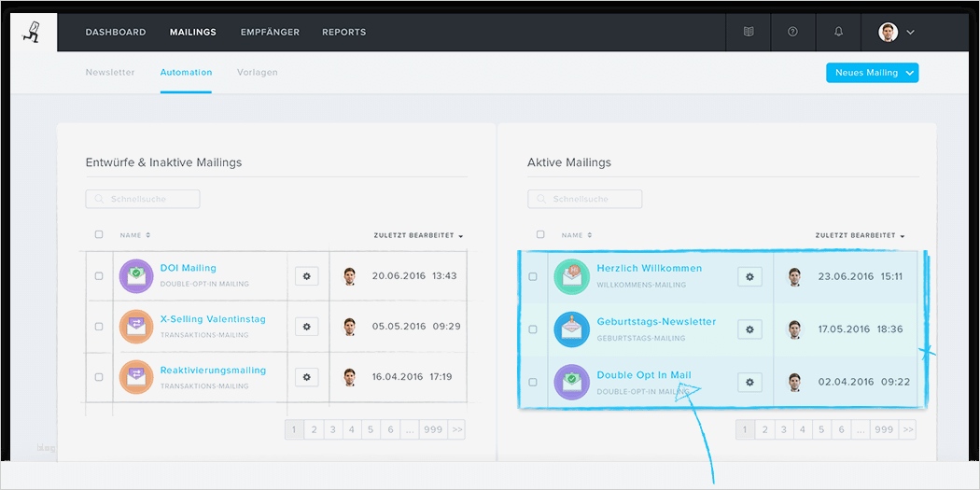Open gear settings for Herzlich Willkommen

pos(750,277)
